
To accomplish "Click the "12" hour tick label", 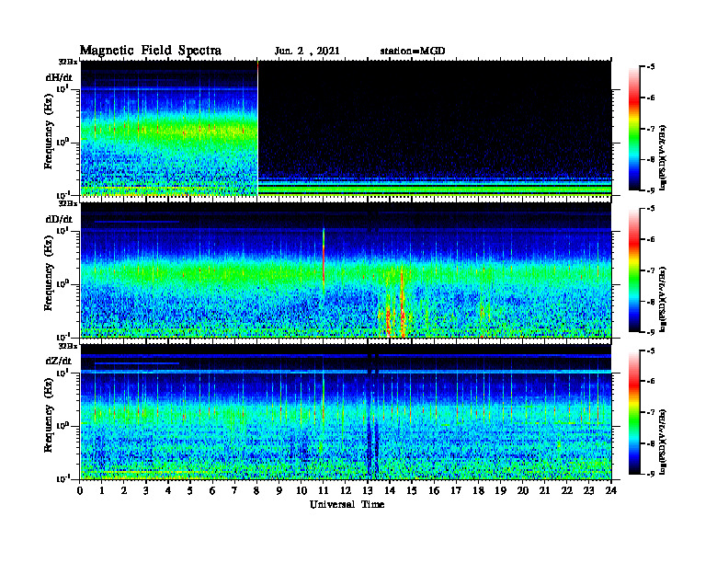I will [x=346, y=491].
